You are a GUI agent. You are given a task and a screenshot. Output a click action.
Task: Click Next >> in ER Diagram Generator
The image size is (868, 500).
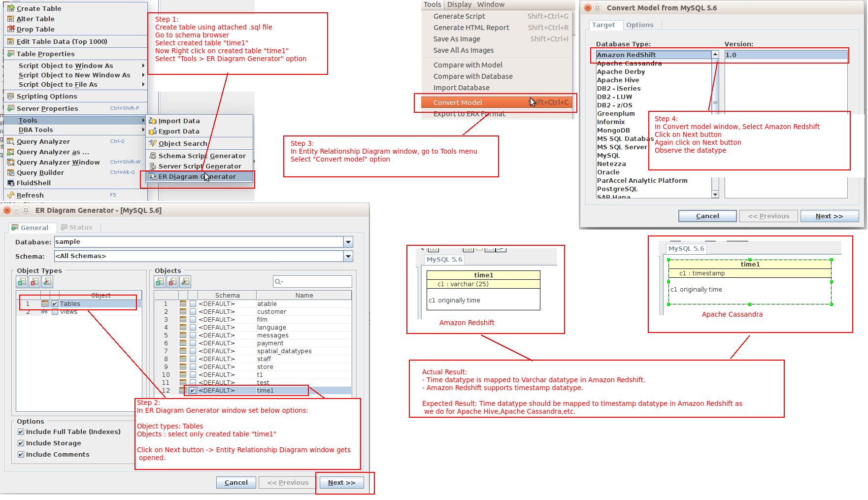[x=341, y=483]
